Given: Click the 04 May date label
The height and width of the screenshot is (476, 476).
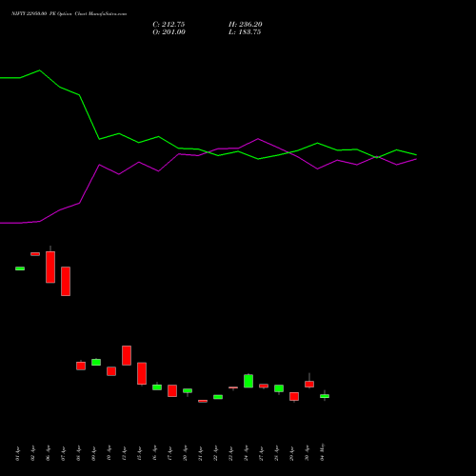Looking at the screenshot, I should 322,452.
